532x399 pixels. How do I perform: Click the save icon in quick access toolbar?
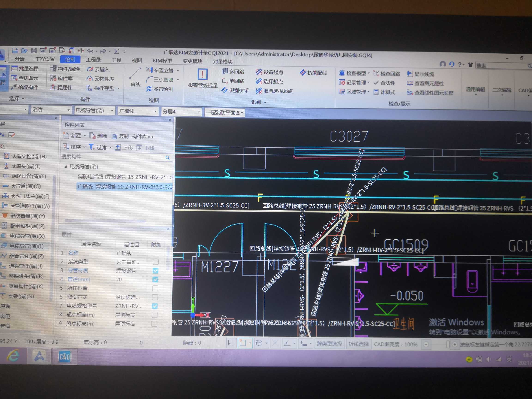[x=34, y=50]
